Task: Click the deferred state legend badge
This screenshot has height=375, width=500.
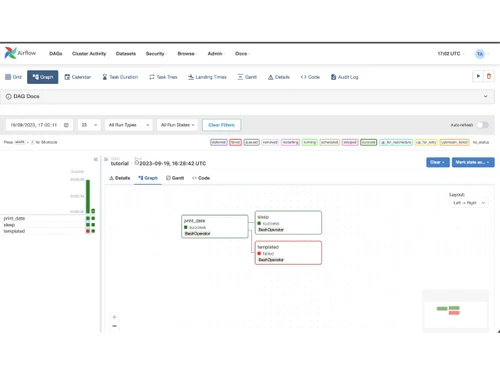Action: (219, 142)
